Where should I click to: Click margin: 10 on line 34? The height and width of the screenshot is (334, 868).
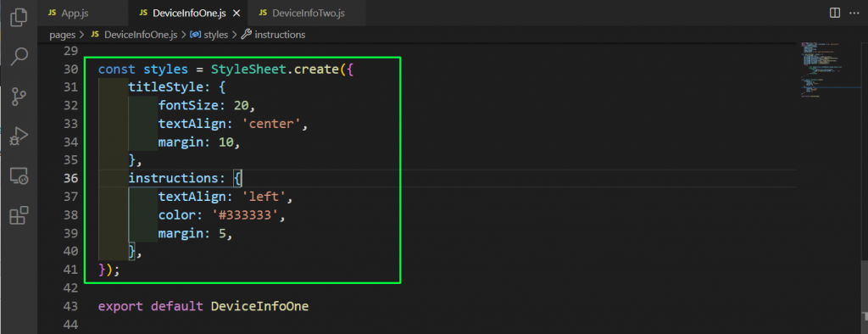pyautogui.click(x=198, y=142)
